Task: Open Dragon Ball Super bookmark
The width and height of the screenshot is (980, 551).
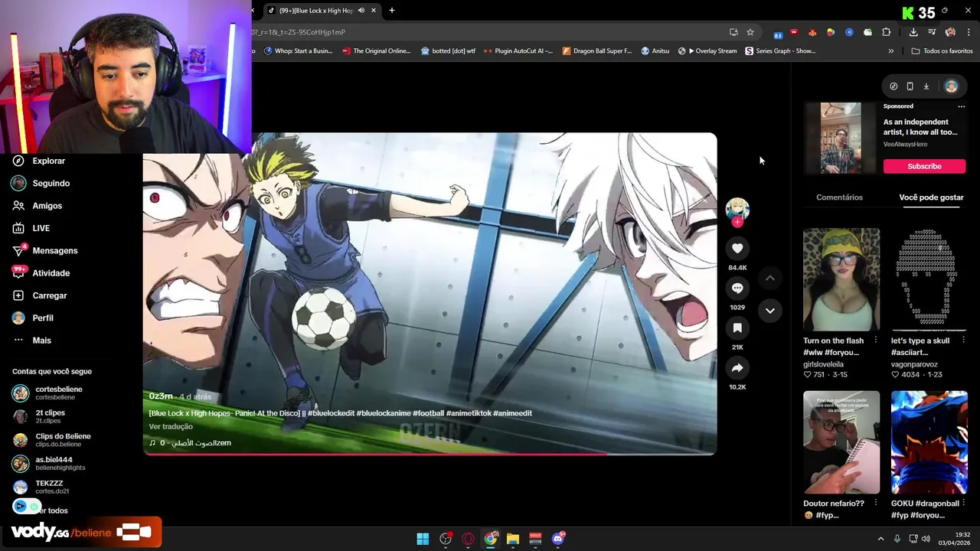Action: [597, 51]
